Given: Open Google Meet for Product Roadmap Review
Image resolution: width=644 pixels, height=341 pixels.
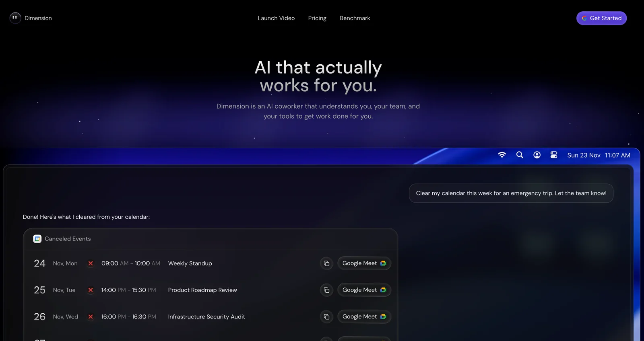Looking at the screenshot, I should tap(364, 290).
